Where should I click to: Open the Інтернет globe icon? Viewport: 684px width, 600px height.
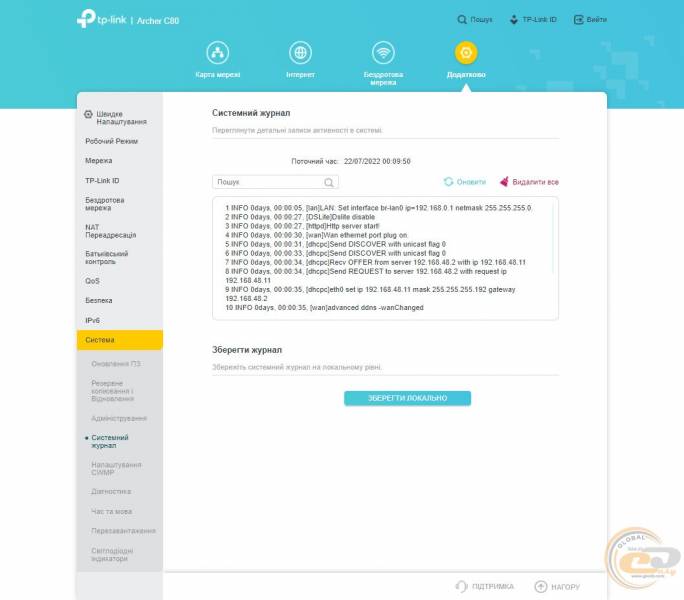point(300,53)
